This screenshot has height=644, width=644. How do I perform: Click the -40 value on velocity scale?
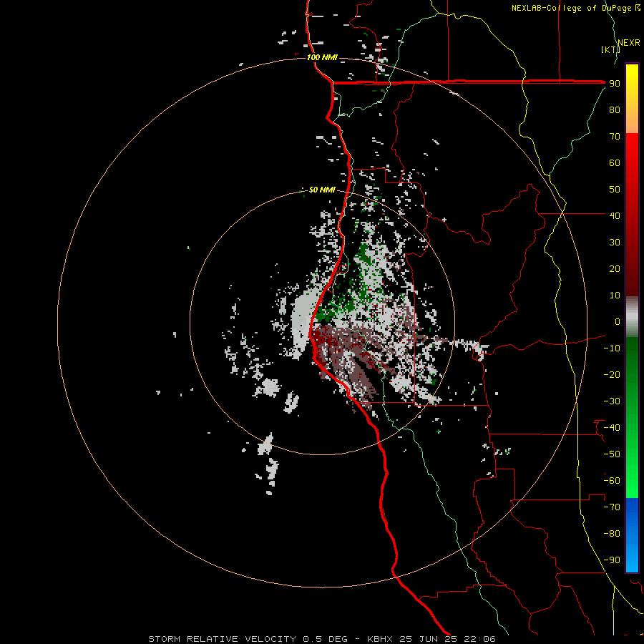[x=612, y=428]
